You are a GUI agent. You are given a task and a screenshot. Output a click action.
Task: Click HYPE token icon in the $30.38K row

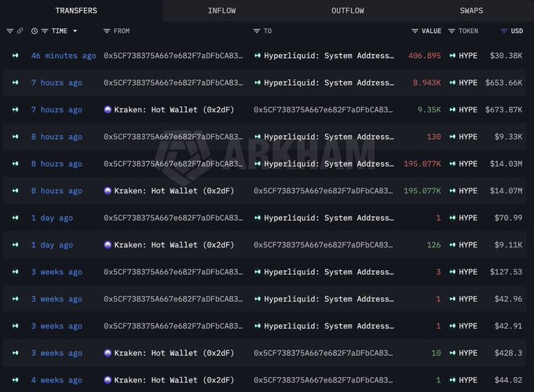(452, 56)
